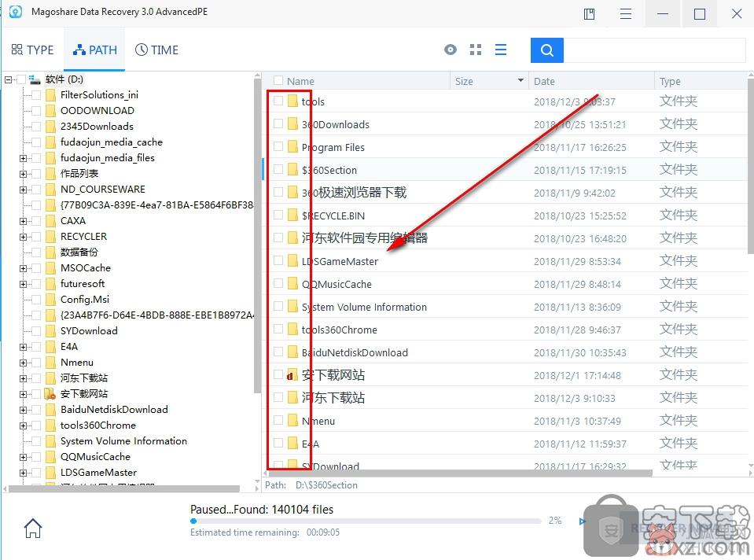This screenshot has width=754, height=560.
Task: Expand the RECYCLER tree node
Action: (23, 237)
